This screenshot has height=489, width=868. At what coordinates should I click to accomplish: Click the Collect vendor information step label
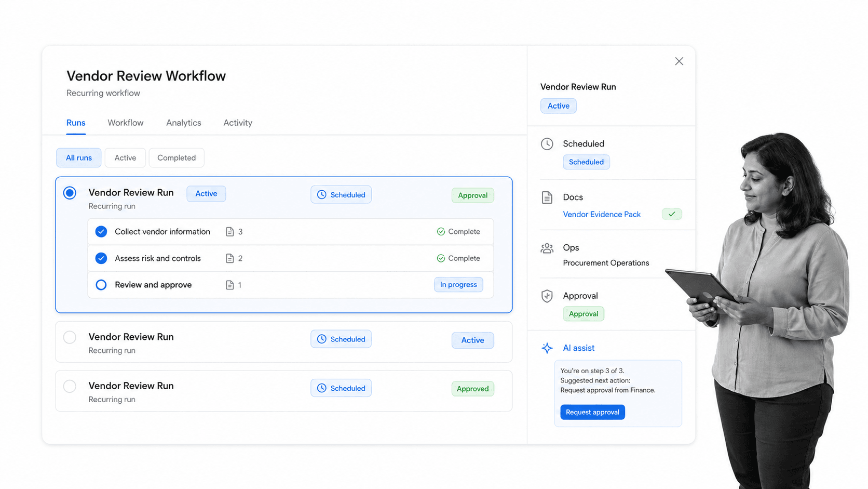pyautogui.click(x=162, y=232)
